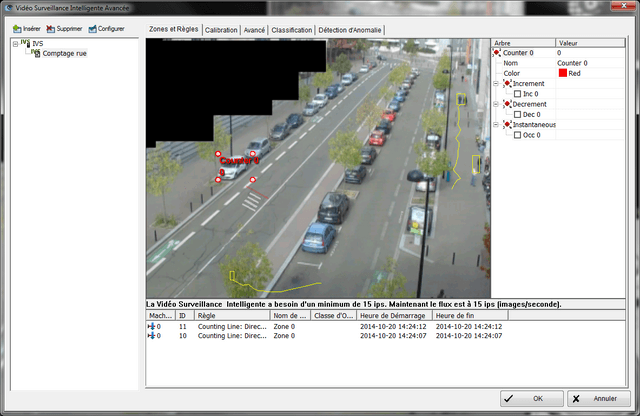The width and height of the screenshot is (640, 416).
Task: Click the Decrement node icon
Action: point(507,104)
